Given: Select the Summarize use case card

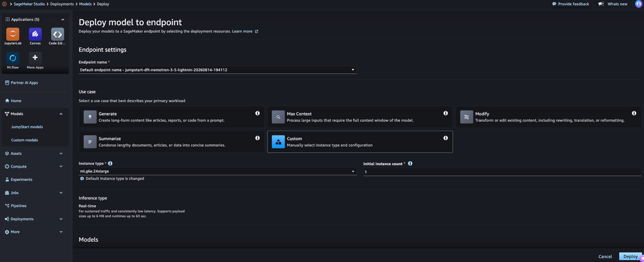Looking at the screenshot, I should click(172, 142).
